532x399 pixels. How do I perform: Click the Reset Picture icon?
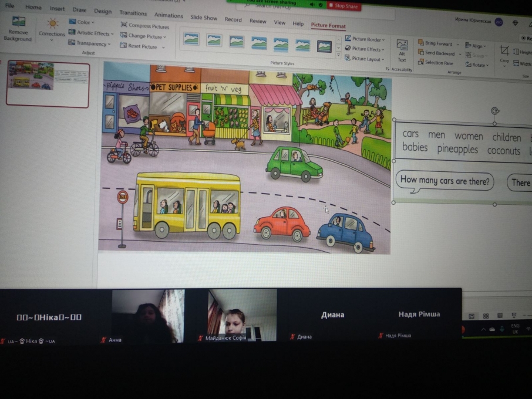click(x=123, y=45)
